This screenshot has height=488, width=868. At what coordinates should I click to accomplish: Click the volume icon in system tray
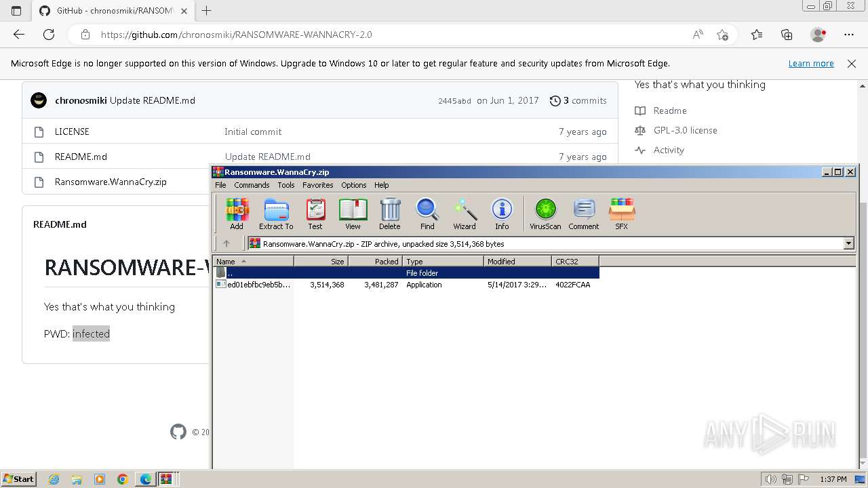tap(771, 479)
